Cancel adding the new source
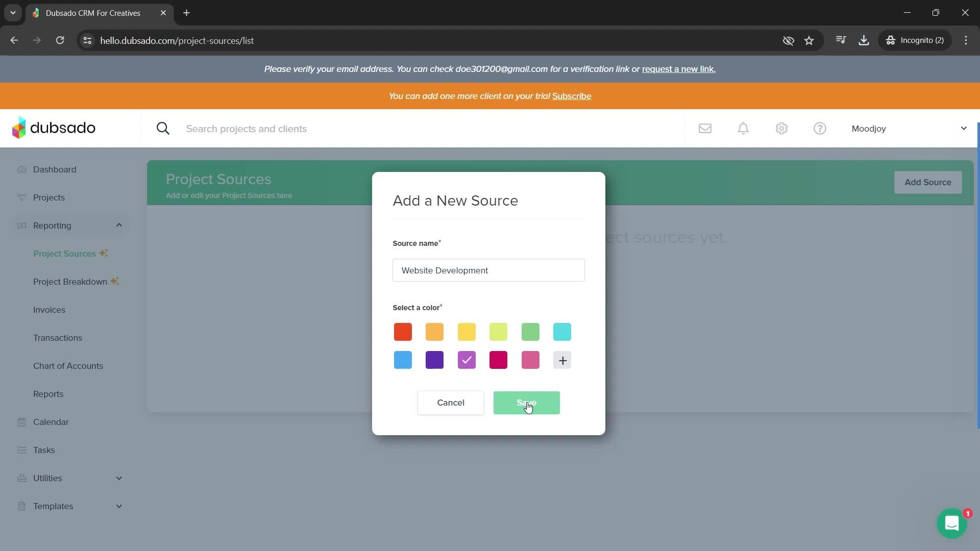 (x=451, y=403)
